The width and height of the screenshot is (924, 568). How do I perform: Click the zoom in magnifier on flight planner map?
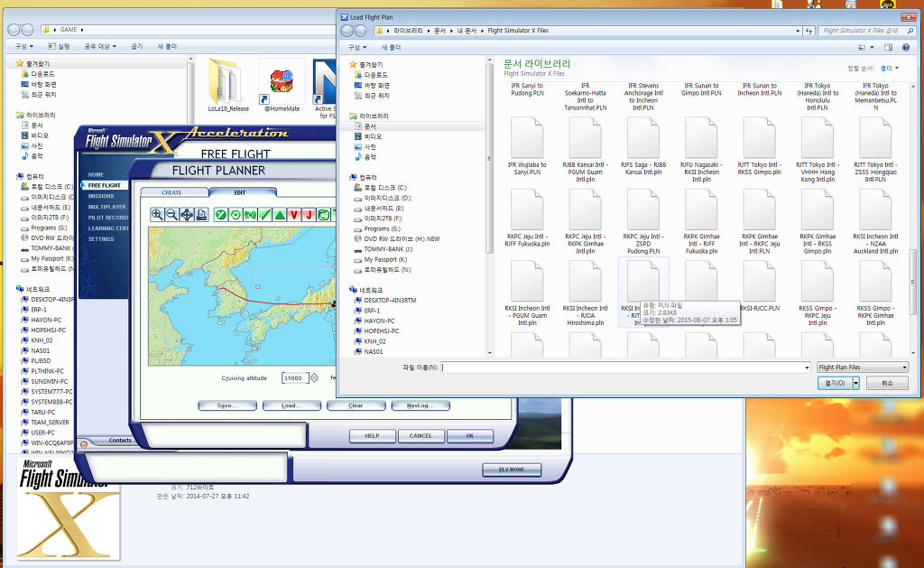pyautogui.click(x=157, y=214)
